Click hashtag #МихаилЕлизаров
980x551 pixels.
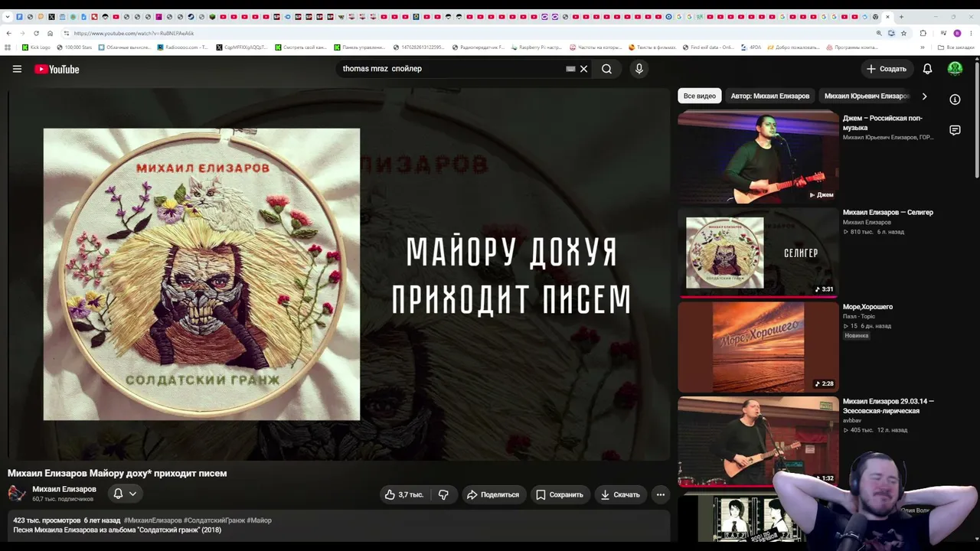pos(152,520)
